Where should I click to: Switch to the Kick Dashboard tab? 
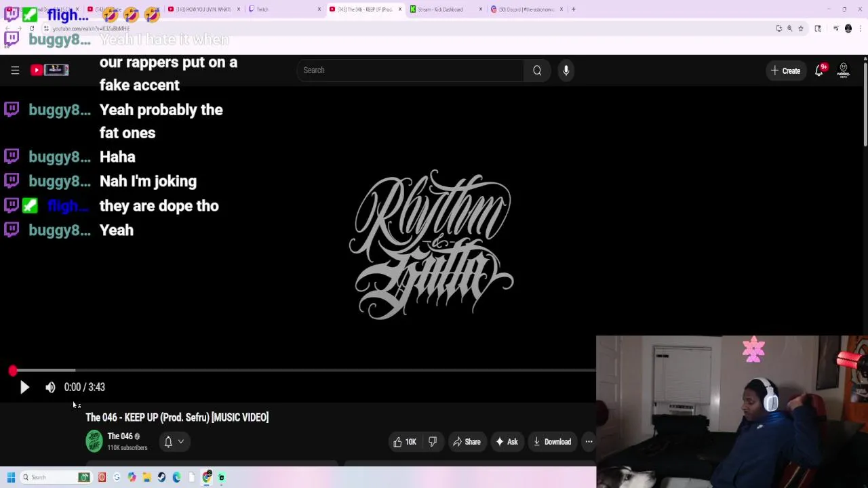(444, 9)
